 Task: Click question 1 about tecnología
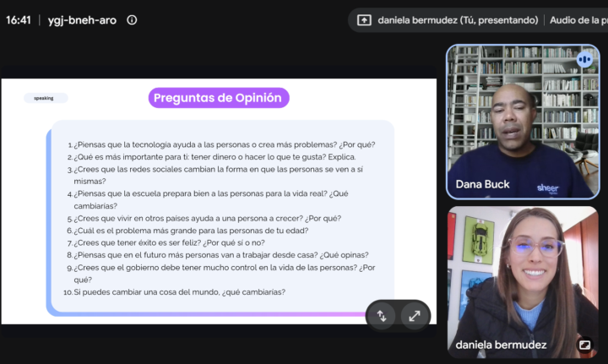(221, 144)
